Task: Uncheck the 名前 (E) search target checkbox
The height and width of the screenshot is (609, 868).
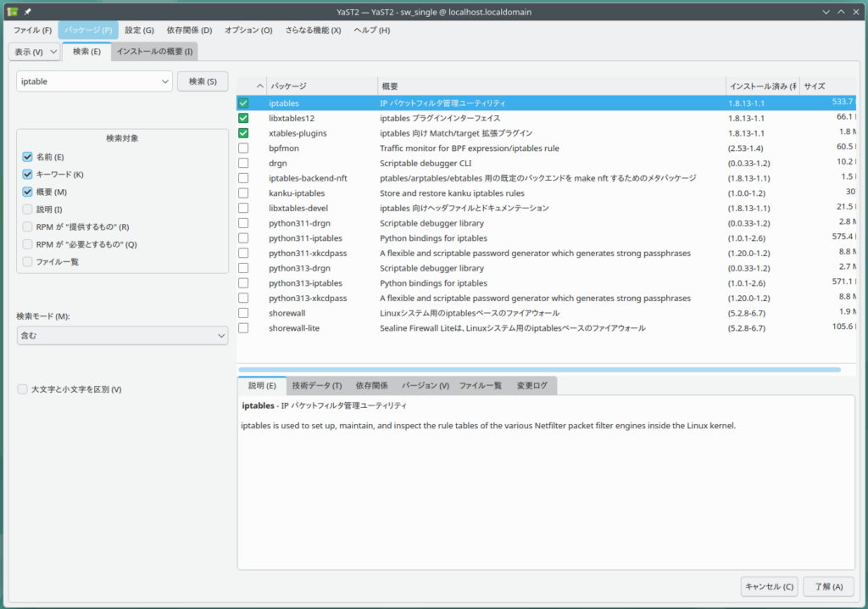Action: click(x=28, y=157)
